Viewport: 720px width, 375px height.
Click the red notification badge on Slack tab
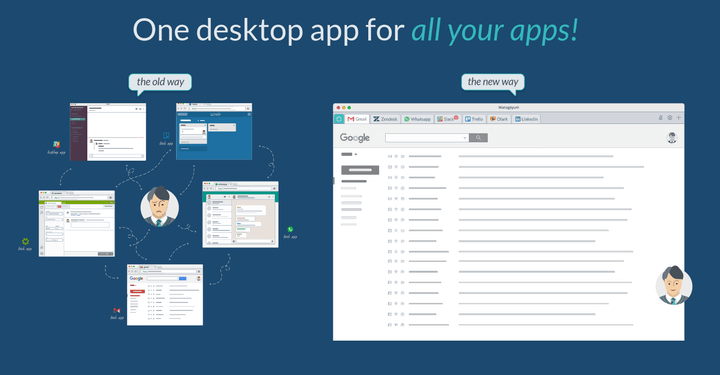[456, 118]
